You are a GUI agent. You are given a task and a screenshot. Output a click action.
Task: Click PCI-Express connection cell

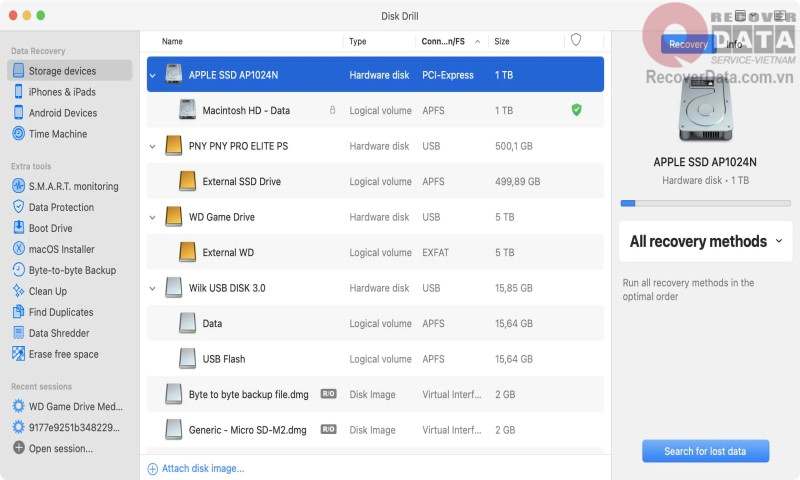(447, 75)
